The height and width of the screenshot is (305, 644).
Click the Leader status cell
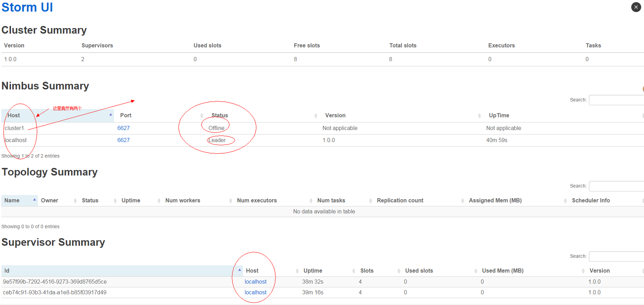tap(217, 140)
